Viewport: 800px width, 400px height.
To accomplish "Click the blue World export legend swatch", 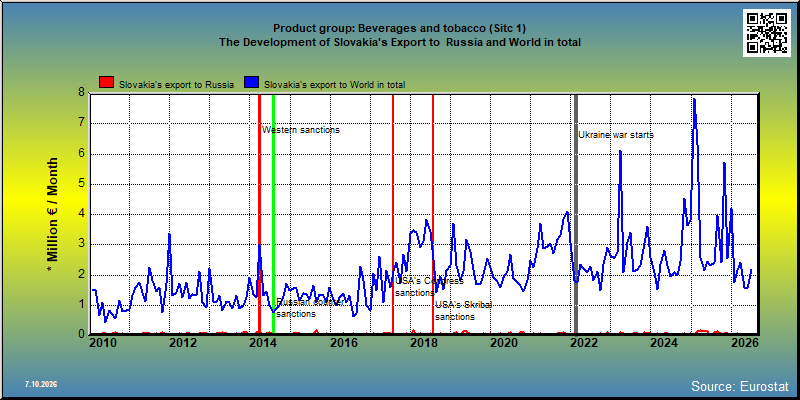I will (x=252, y=83).
